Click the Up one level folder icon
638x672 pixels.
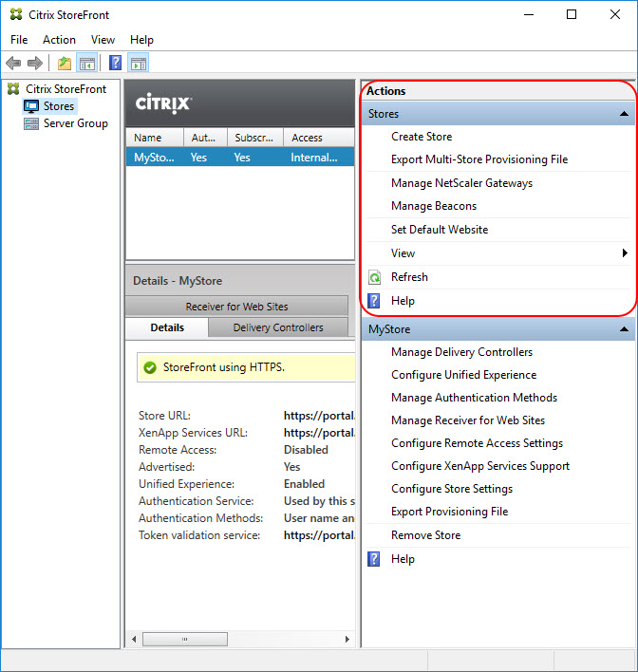coord(65,64)
